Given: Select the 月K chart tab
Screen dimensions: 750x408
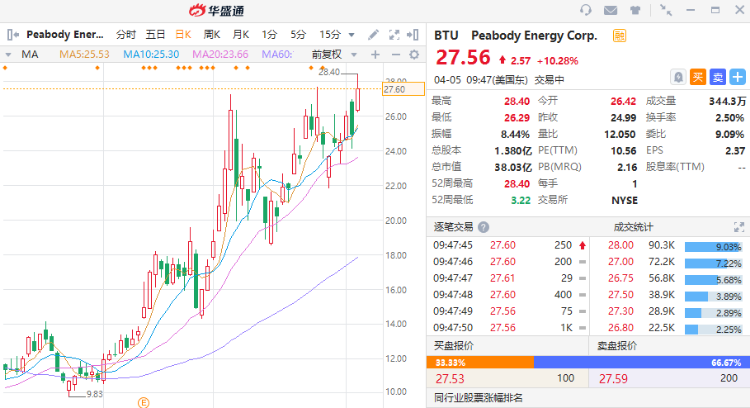Looking at the screenshot, I should [241, 34].
